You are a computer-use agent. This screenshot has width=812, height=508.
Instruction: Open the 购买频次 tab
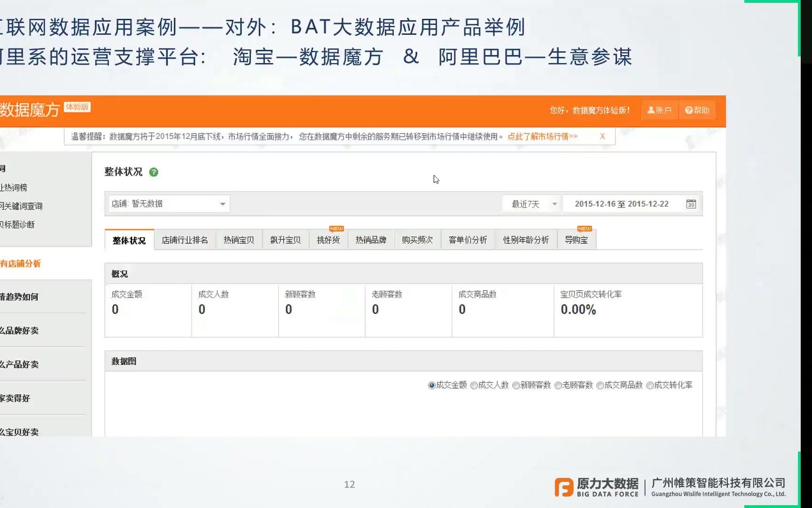(417, 240)
